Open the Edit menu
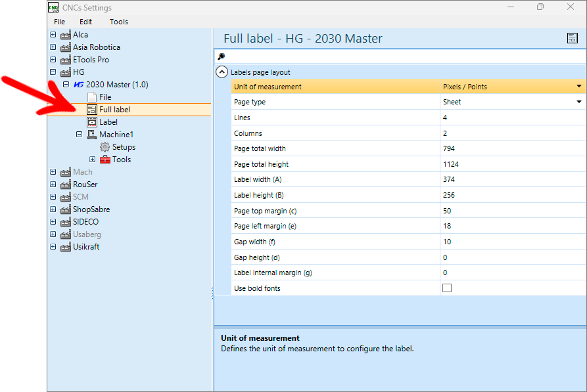The image size is (587, 392). 85,22
